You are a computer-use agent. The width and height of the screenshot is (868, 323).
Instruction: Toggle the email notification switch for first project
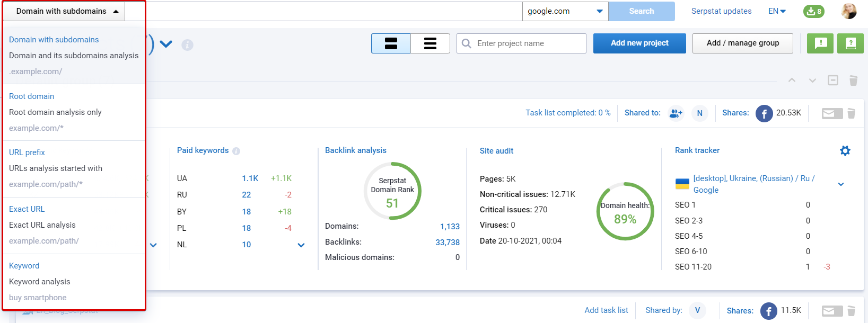(x=831, y=113)
